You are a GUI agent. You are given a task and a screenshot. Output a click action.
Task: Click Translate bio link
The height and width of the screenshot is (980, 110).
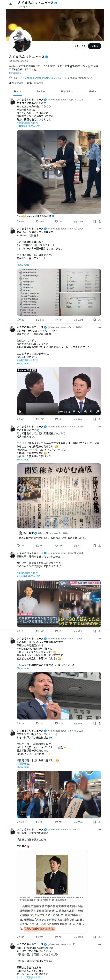pyautogui.click(x=15, y=73)
